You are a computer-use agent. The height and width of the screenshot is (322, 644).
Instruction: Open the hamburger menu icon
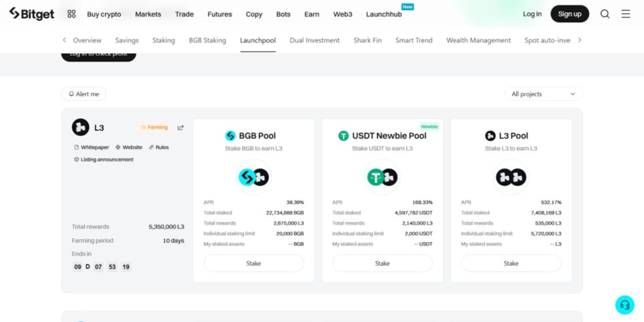[626, 14]
